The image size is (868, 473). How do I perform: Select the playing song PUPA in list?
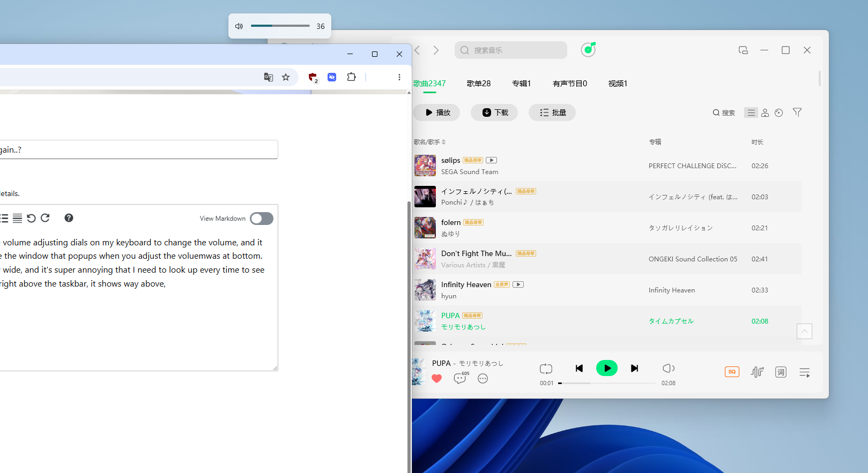[450, 316]
